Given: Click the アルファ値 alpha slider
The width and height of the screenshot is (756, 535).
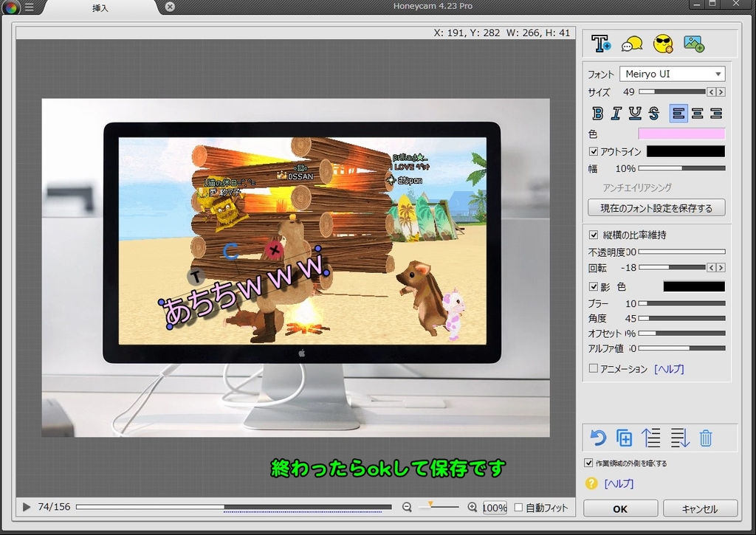Looking at the screenshot, I should [x=681, y=348].
